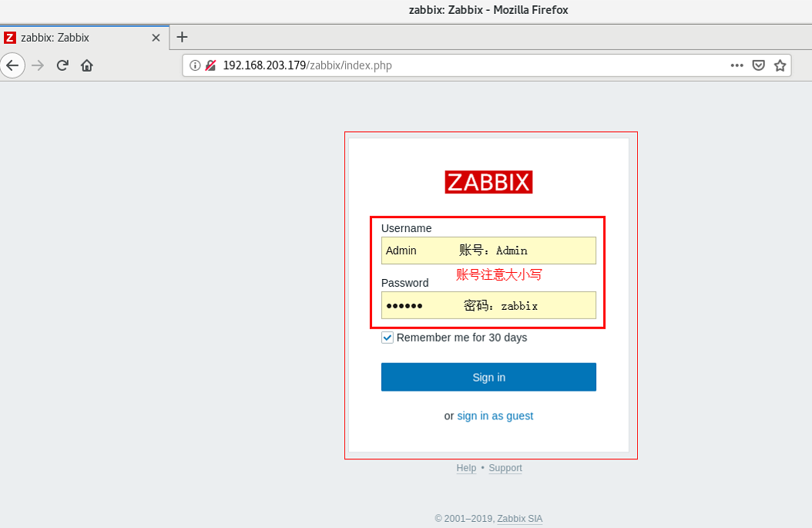Click the Remember me for 30 days label
The width and height of the screenshot is (812, 528).
click(x=462, y=338)
